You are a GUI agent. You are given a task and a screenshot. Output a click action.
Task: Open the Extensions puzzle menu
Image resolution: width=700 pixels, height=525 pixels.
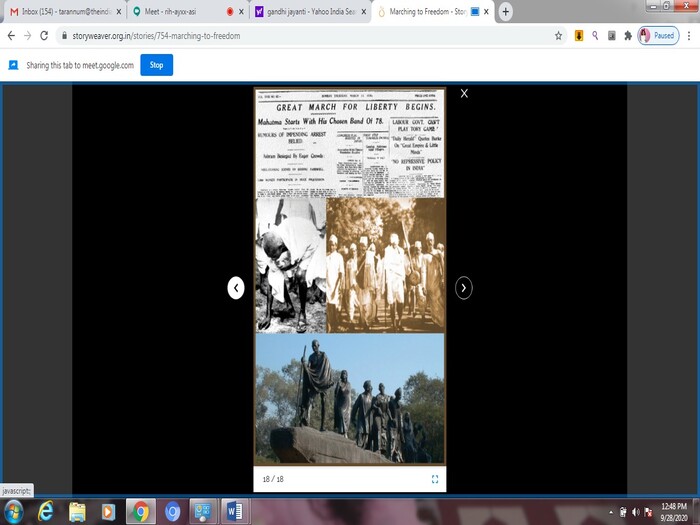628,36
